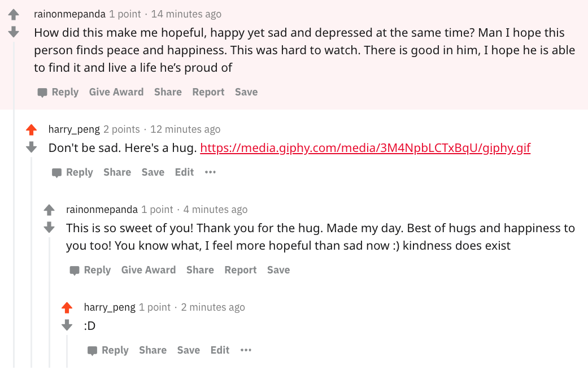This screenshot has width=588, height=370.
Task: Save harry_peng's ":D" comment
Action: click(x=188, y=350)
